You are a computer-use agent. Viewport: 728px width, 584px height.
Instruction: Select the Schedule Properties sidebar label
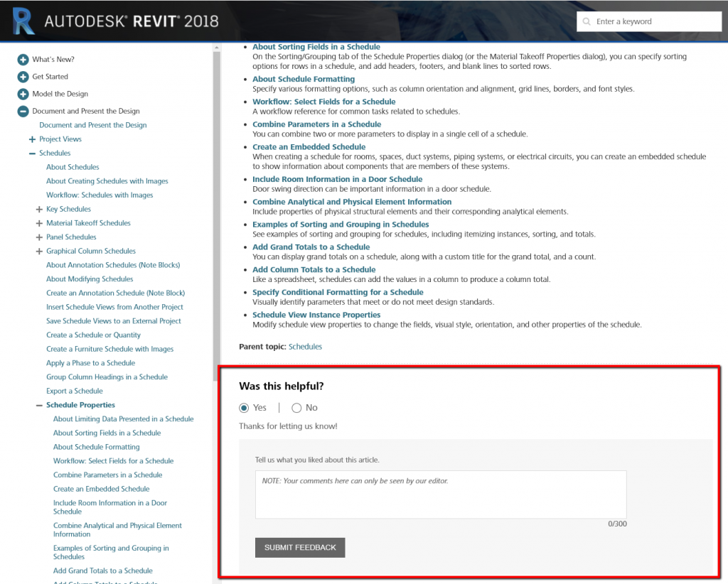point(81,405)
